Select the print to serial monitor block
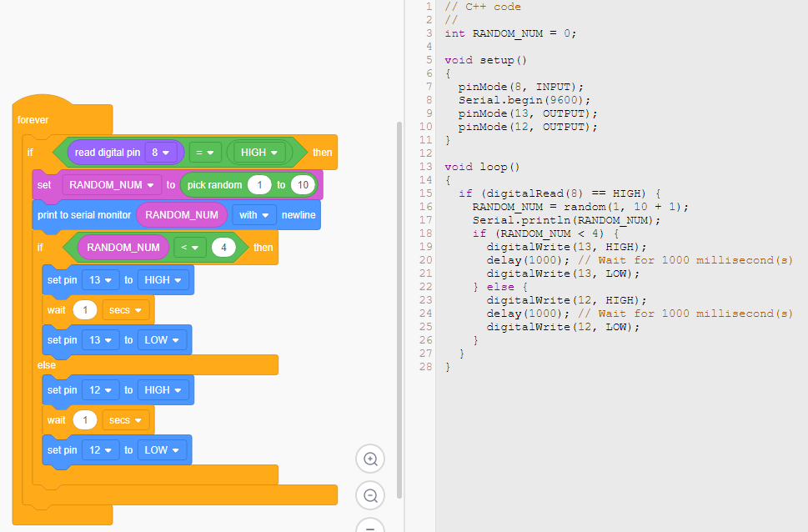Viewport: 808px width, 532px height. (x=83, y=215)
